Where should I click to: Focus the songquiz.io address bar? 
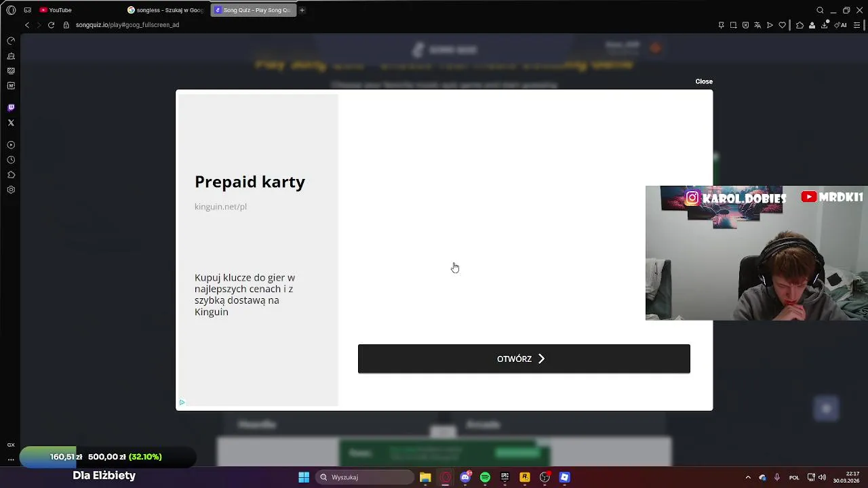[x=127, y=25]
